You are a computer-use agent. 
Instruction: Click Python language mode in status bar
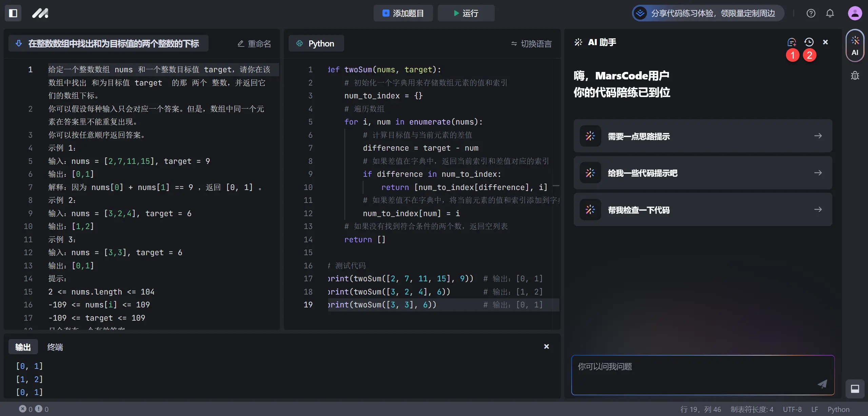pos(838,409)
